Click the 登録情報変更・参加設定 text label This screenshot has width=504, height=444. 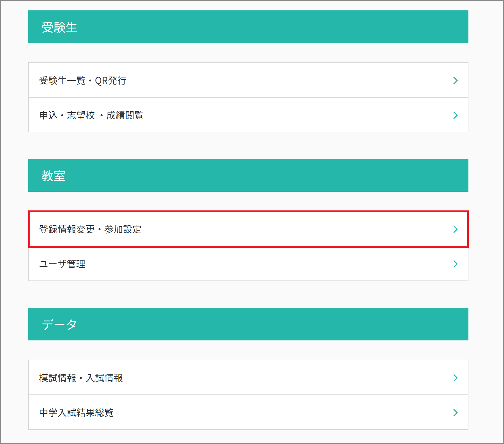[x=90, y=229]
